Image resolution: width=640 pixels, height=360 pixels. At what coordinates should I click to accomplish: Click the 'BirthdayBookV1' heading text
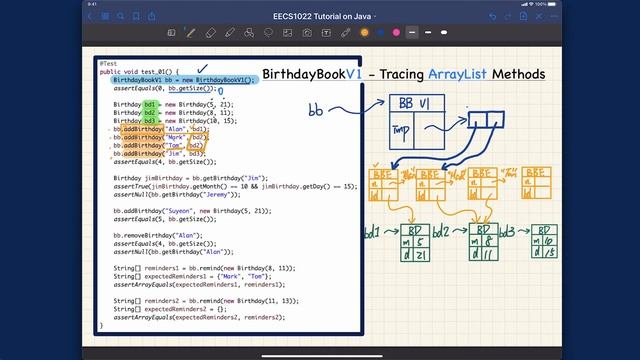[312, 74]
